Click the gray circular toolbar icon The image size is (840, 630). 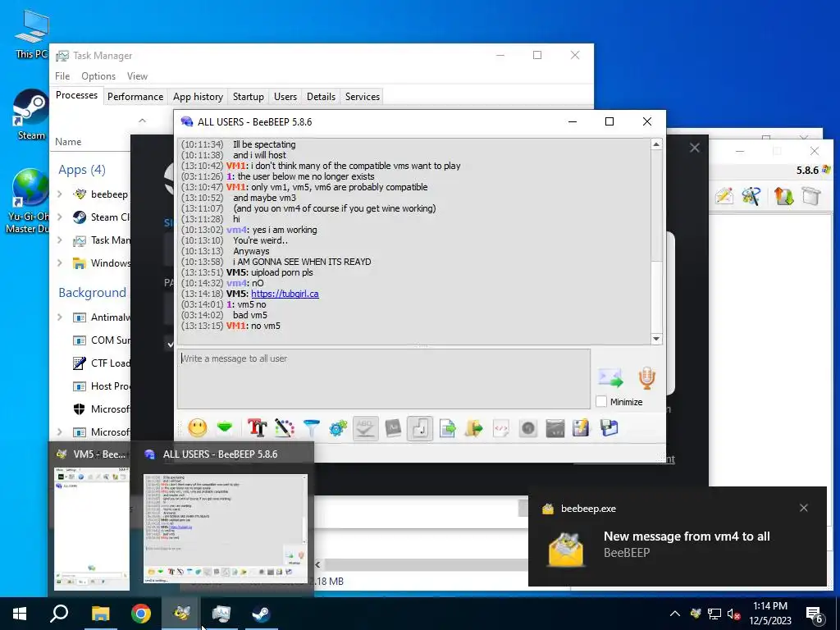point(528,428)
